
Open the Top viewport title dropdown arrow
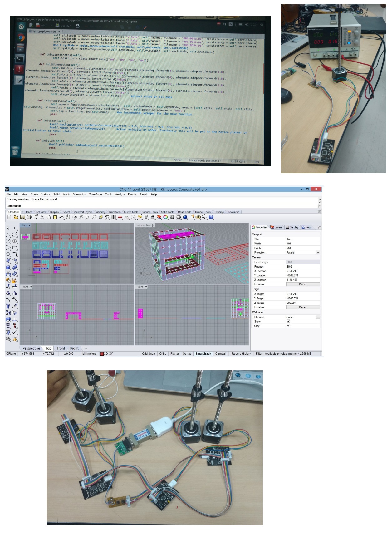pos(29,225)
